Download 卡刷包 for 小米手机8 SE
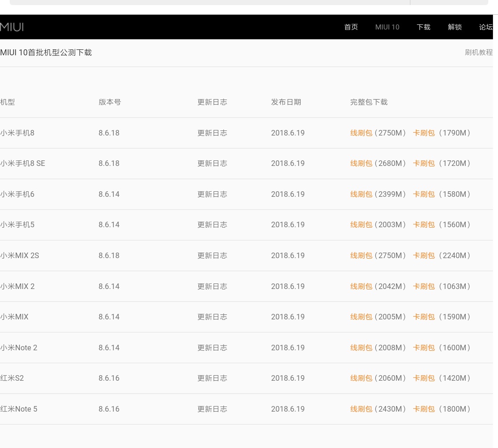The image size is (498, 448). (x=424, y=163)
